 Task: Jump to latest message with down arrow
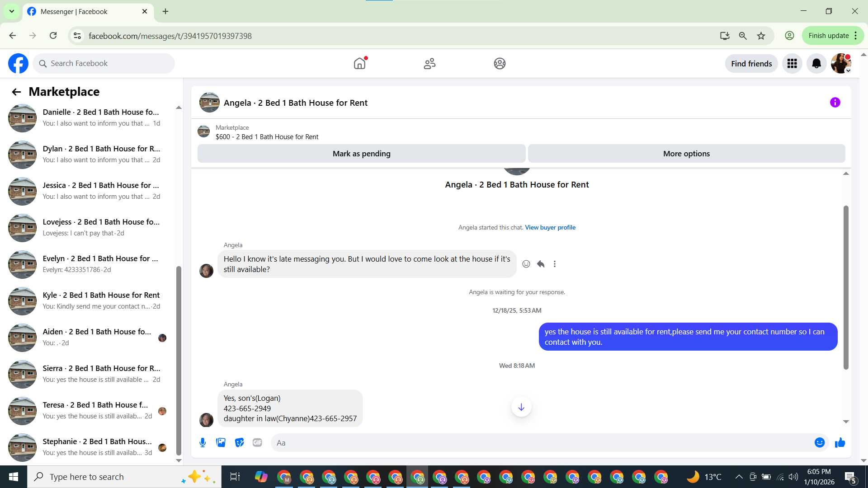click(521, 407)
